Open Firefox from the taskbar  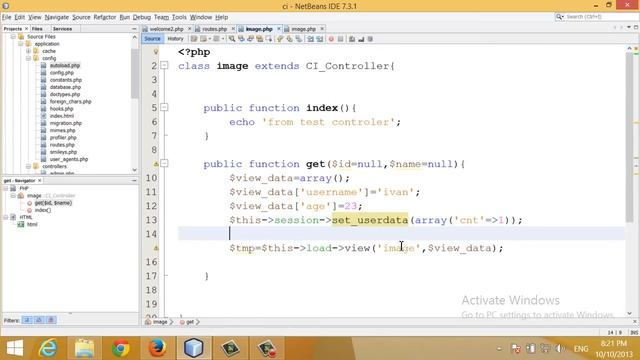point(157,348)
